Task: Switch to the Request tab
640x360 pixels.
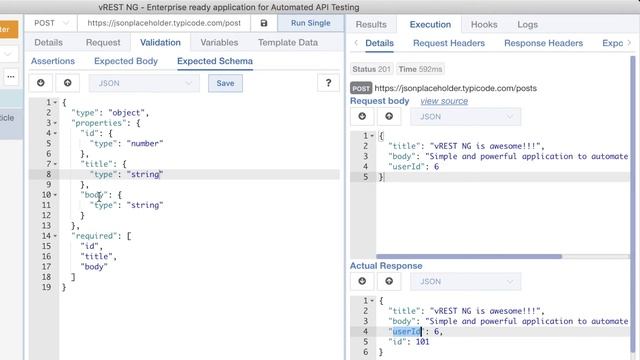Action: [x=103, y=42]
